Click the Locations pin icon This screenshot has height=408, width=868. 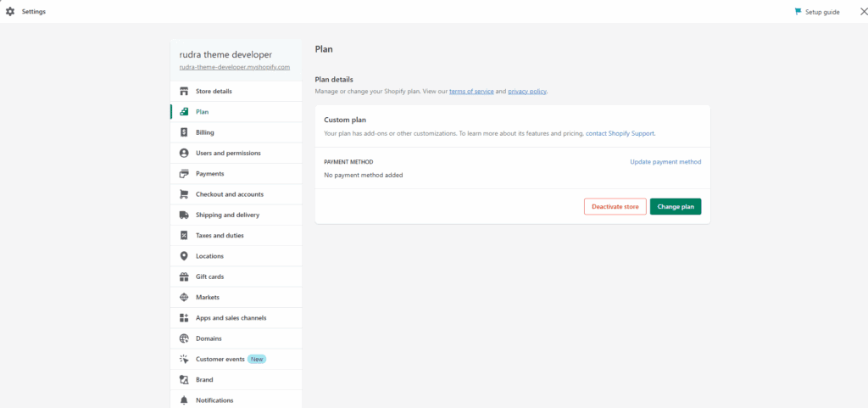coord(184,256)
